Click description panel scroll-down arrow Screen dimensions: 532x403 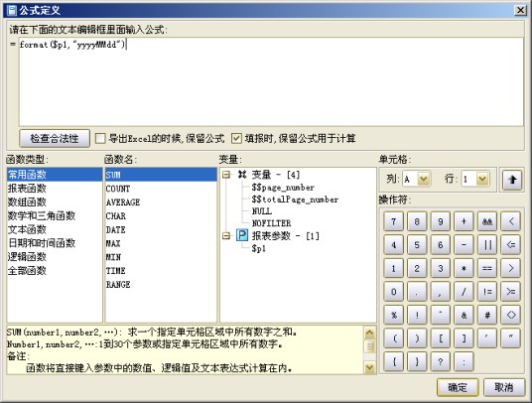[x=369, y=366]
